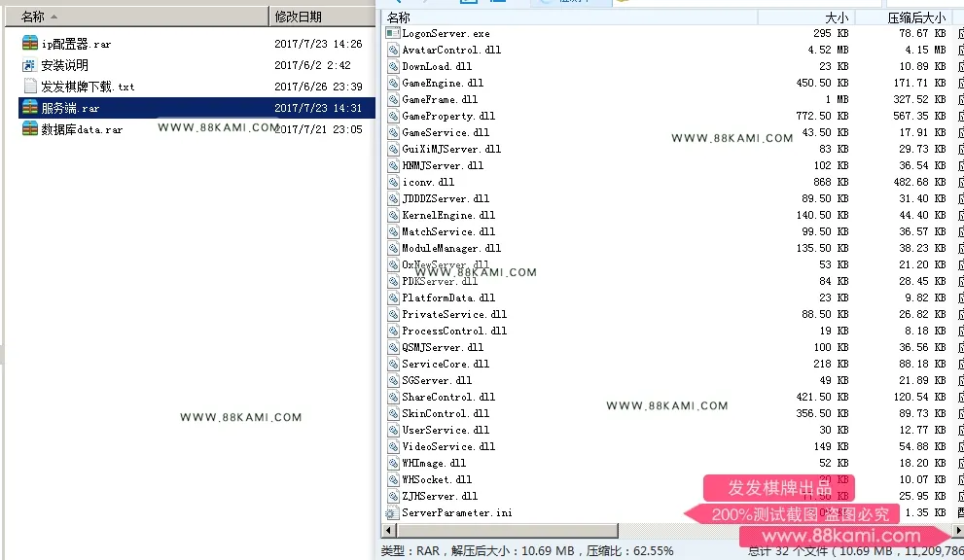Click the LogonServer.exe application icon
Viewport: 964px width, 560px height.
click(392, 33)
